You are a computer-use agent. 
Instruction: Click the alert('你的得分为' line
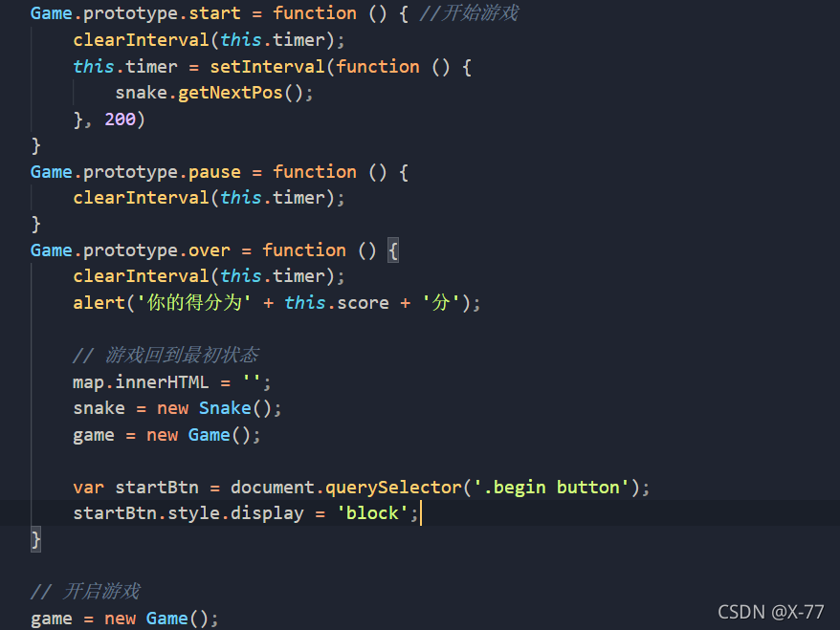[x=276, y=302]
